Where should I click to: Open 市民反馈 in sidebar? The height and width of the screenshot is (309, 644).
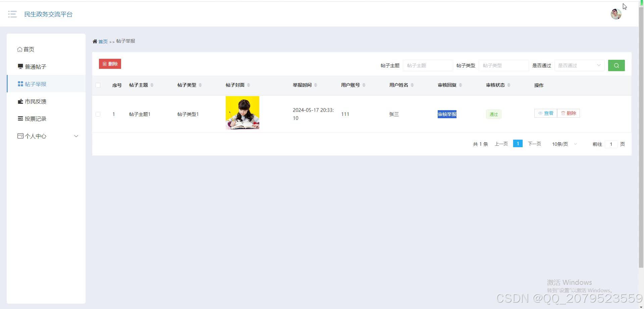(46, 101)
